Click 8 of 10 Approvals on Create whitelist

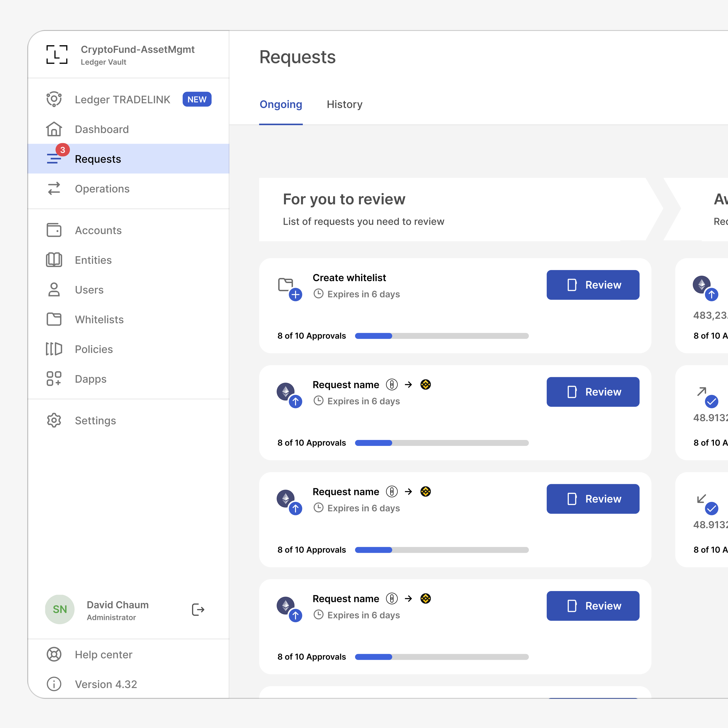(312, 336)
